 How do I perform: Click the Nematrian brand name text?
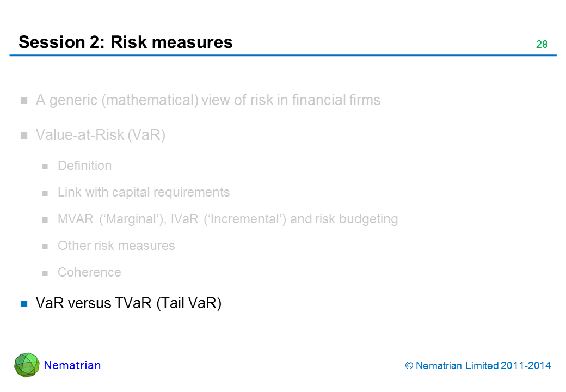tap(72, 365)
